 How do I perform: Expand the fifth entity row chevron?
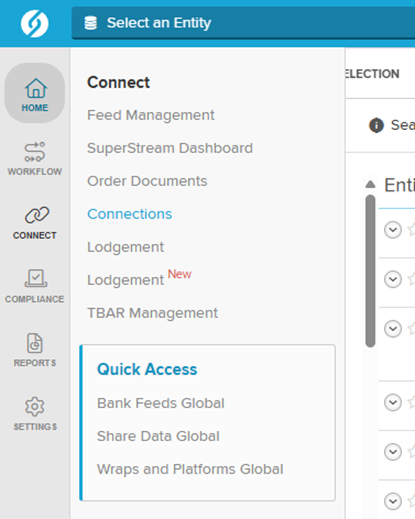[393, 452]
